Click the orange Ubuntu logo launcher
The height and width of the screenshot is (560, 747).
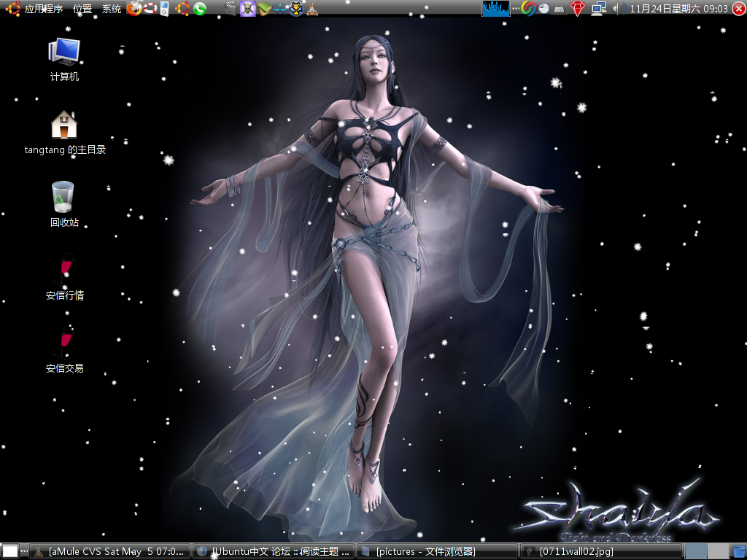pyautogui.click(x=182, y=9)
